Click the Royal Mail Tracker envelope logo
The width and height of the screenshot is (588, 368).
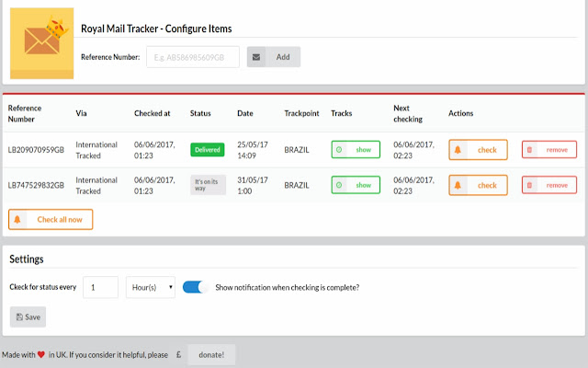pyautogui.click(x=41, y=43)
